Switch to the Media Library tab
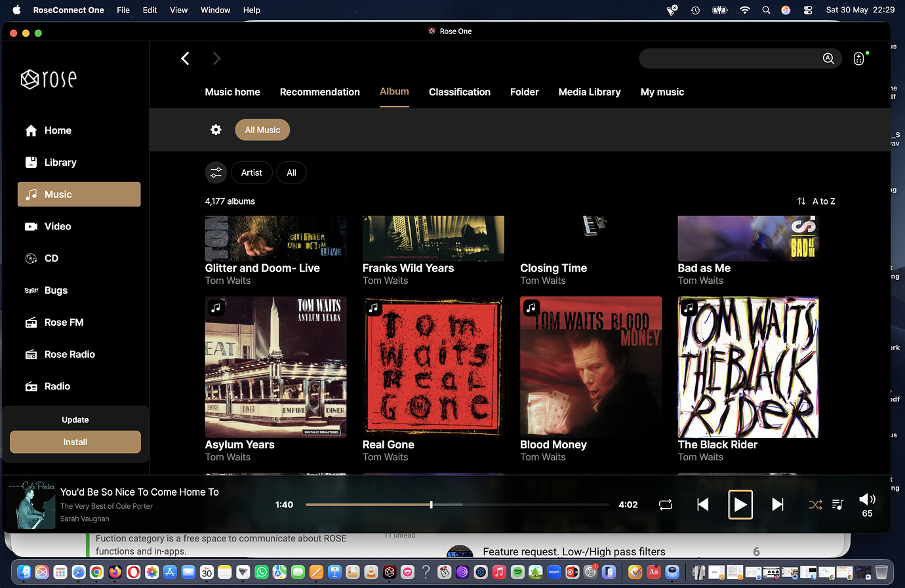 590,92
